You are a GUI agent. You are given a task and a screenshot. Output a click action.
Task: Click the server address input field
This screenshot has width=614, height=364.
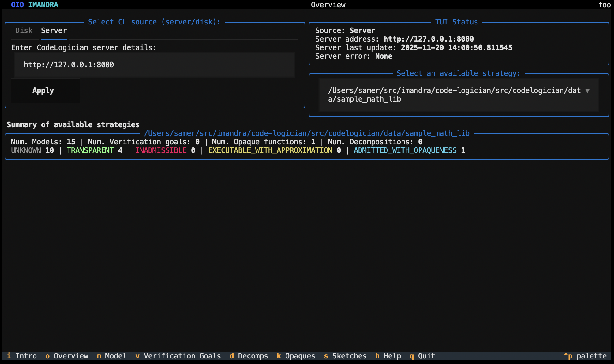(x=153, y=65)
